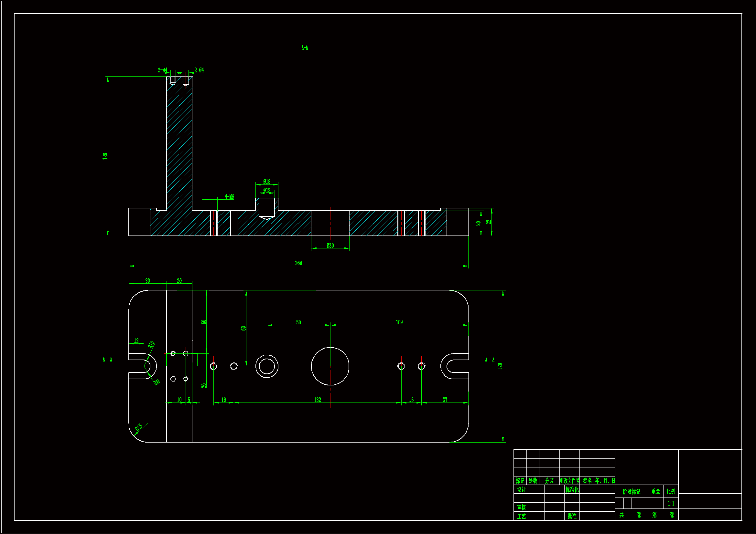Select the 阶段标记 title block cell
756x534 pixels.
(631, 492)
